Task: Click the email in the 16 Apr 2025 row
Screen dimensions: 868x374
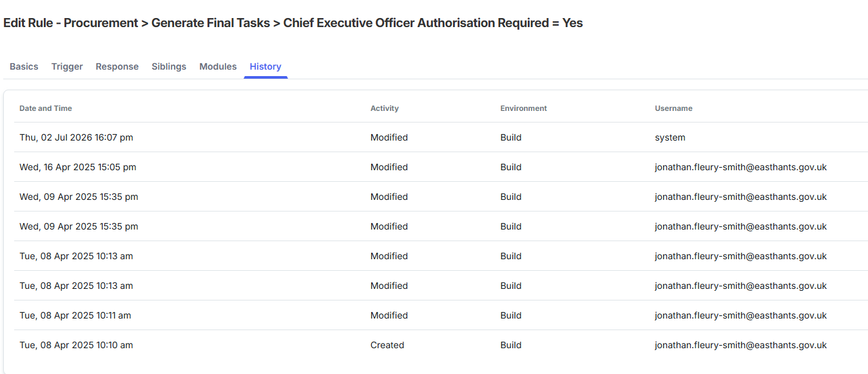Action: (x=740, y=167)
